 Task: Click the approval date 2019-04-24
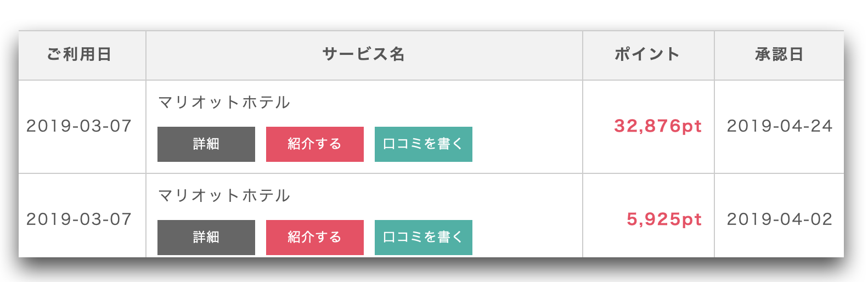tap(780, 126)
